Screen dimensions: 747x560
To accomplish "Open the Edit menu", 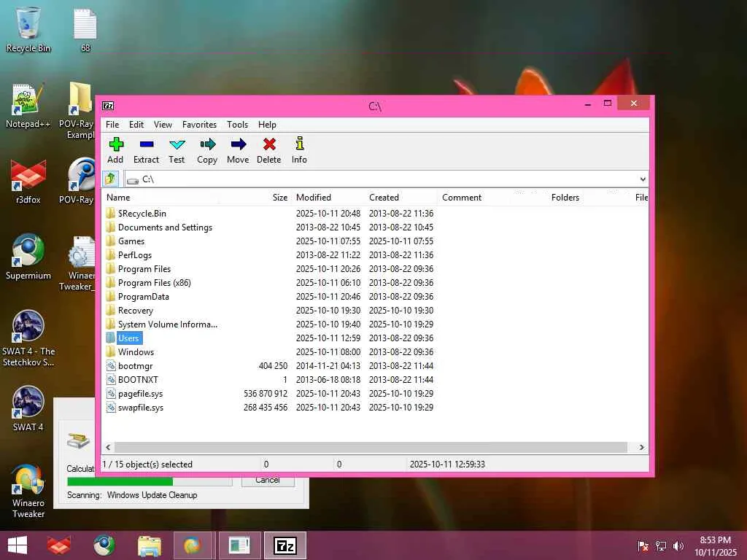I will pos(136,124).
